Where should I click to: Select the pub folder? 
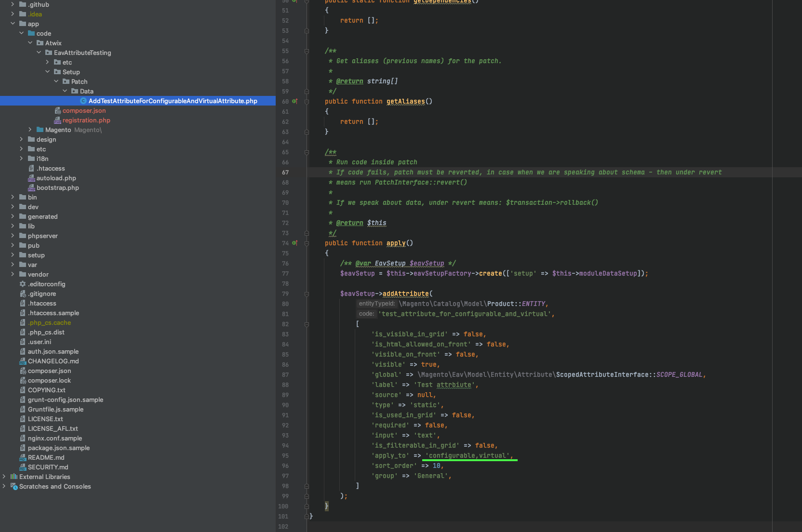[34, 245]
